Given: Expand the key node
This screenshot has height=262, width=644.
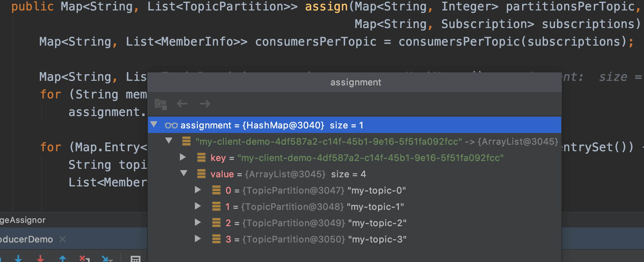Looking at the screenshot, I should coord(183,157).
